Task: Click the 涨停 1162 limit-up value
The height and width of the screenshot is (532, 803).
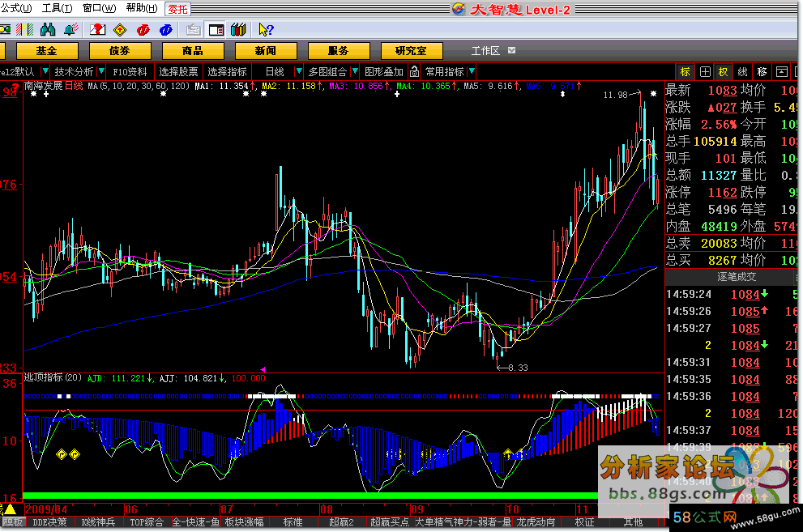Action: tap(722, 193)
